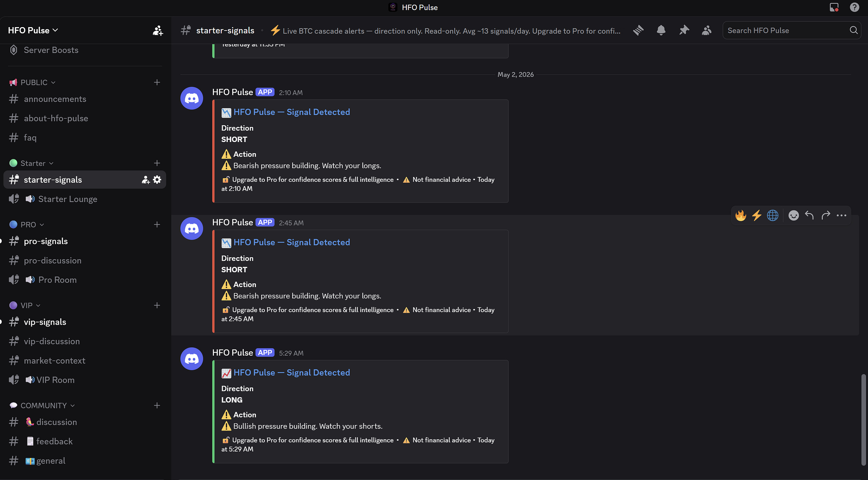Add lightning bolt reaction to message

pyautogui.click(x=756, y=215)
